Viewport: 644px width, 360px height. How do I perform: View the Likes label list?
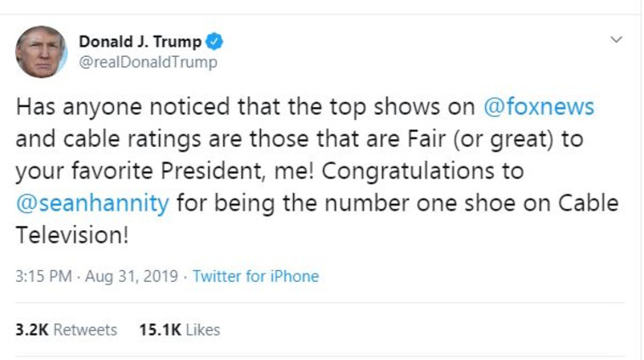click(202, 330)
